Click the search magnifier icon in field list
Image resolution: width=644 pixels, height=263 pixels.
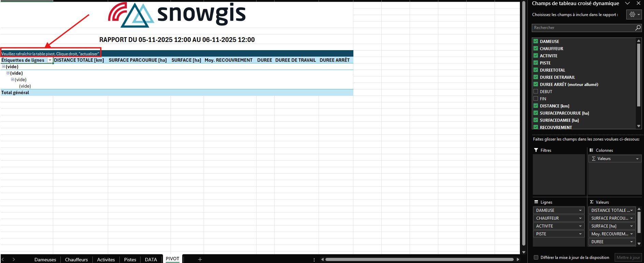[638, 28]
